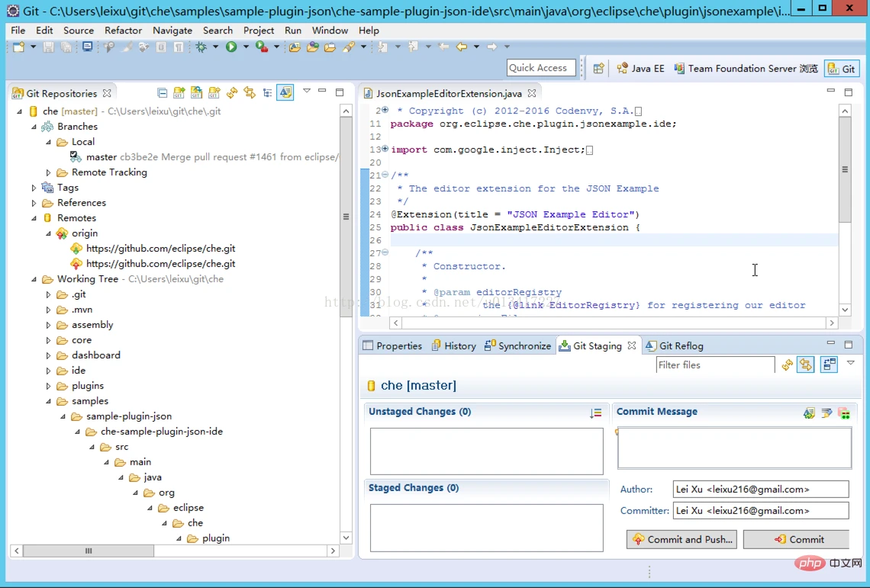
Task: Click the Open Perspective icon
Action: pos(598,68)
